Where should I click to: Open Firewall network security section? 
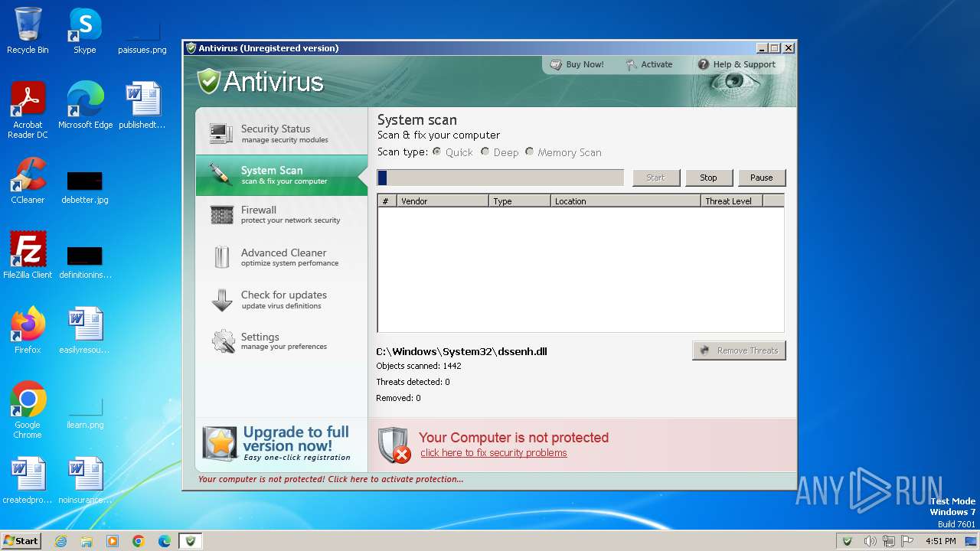coord(282,214)
